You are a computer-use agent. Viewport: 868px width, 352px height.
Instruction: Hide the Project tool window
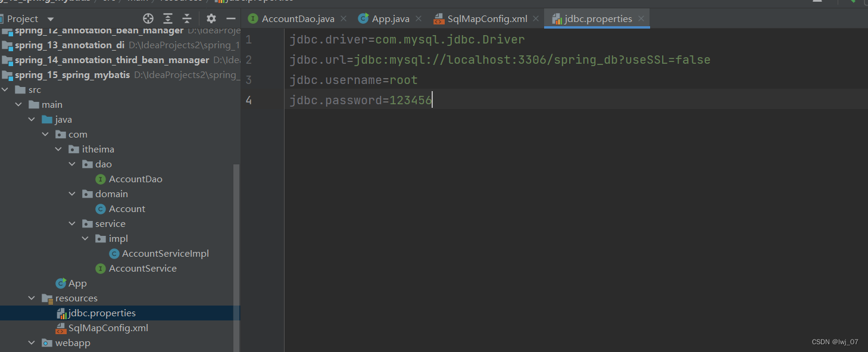tap(231, 18)
